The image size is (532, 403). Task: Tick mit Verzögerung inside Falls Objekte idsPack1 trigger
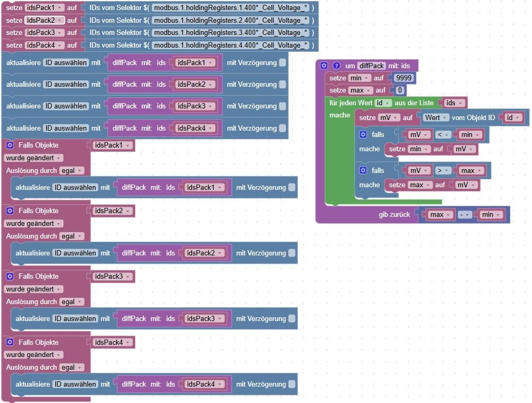[x=291, y=187]
